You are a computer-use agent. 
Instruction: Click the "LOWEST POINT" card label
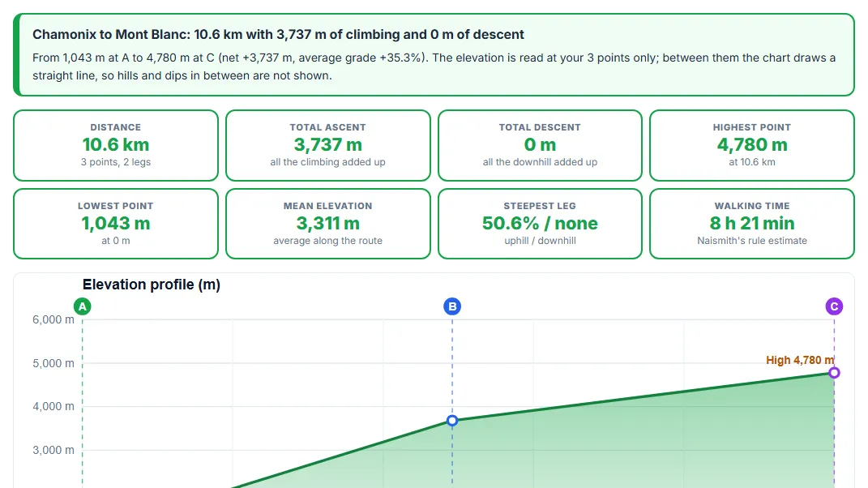(x=116, y=206)
